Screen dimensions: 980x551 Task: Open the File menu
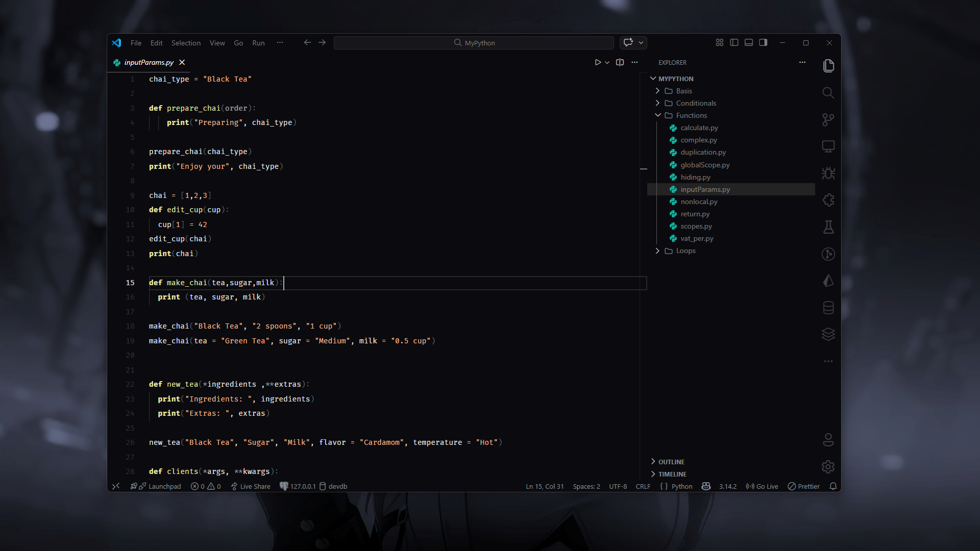pos(136,43)
